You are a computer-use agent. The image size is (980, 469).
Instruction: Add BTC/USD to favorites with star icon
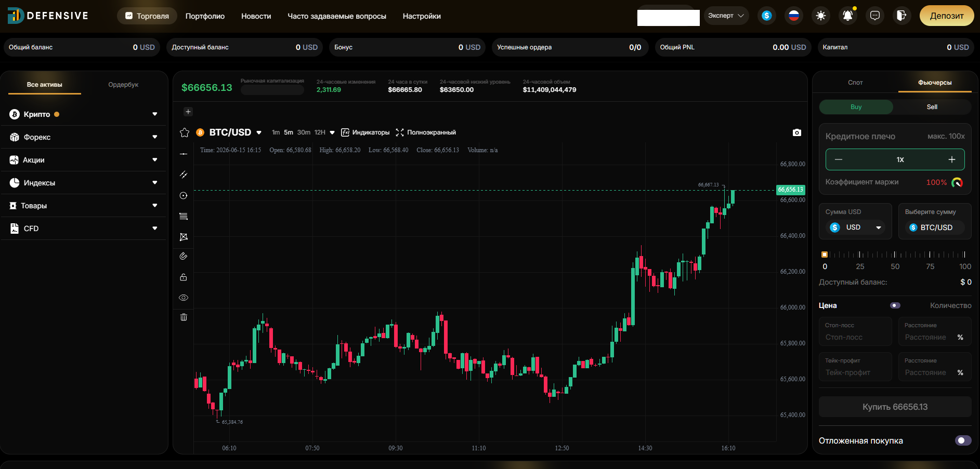click(184, 132)
